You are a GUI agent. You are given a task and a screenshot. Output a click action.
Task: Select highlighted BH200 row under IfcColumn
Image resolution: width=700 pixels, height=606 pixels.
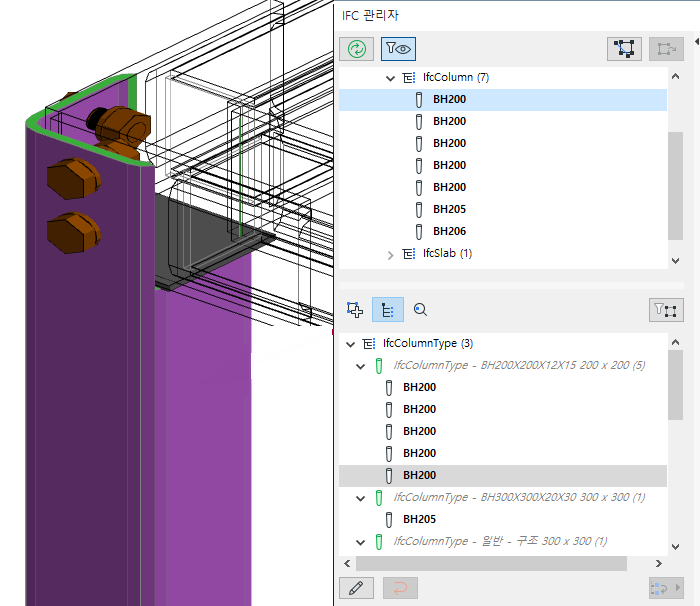pyautogui.click(x=503, y=100)
